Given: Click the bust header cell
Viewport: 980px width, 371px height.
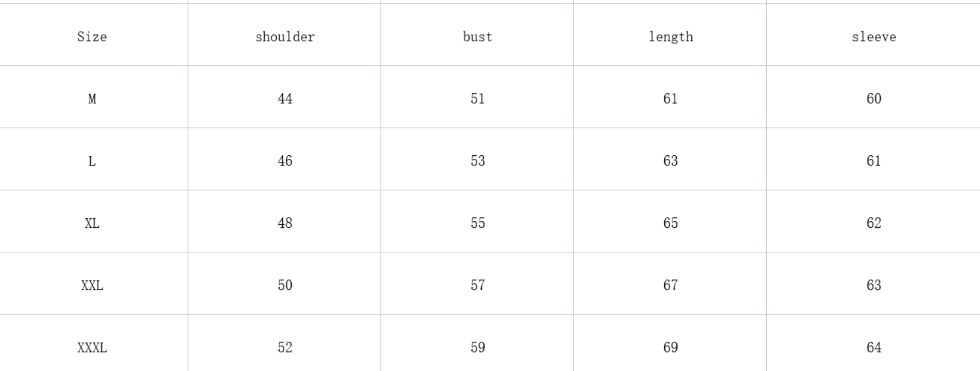Looking at the screenshot, I should pos(478,37).
